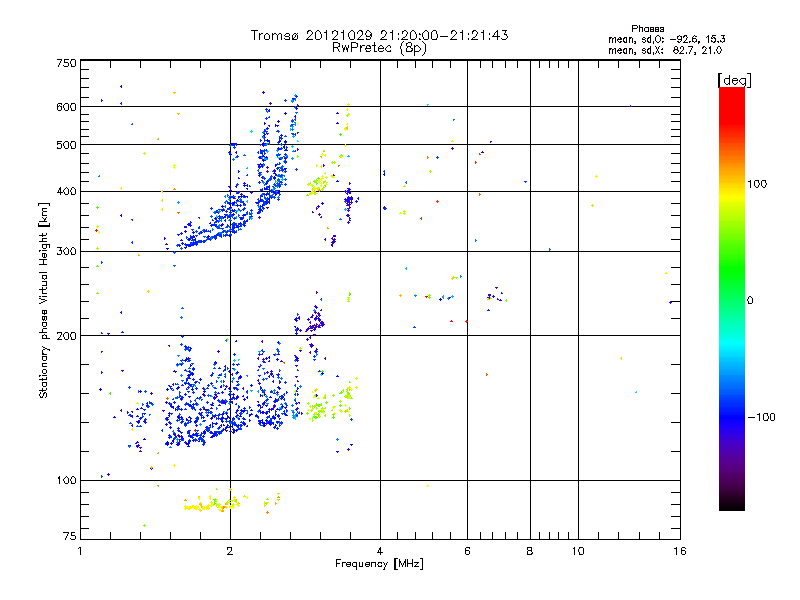This screenshot has width=800, height=600.
Task: Click the '-100' colorbar tick label
Action: 762,417
